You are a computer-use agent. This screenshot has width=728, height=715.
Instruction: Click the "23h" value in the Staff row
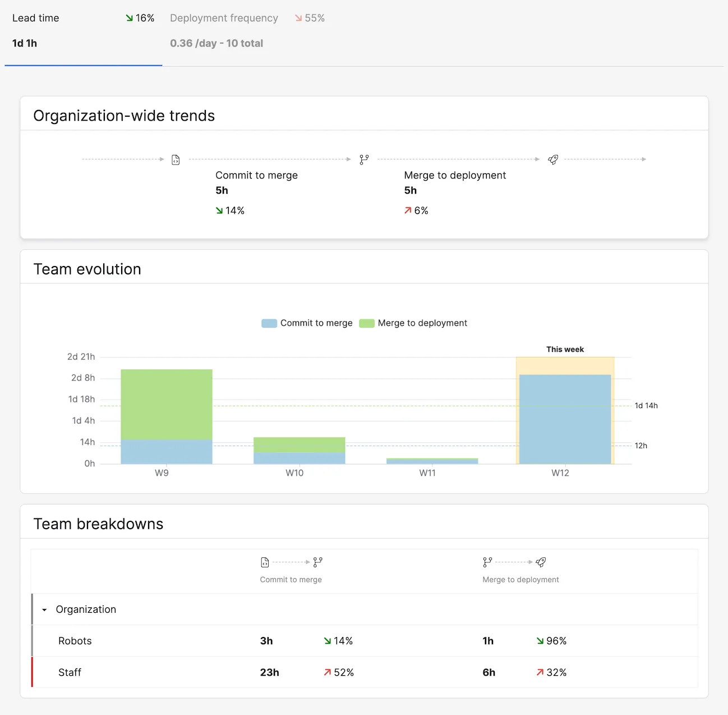coord(270,672)
